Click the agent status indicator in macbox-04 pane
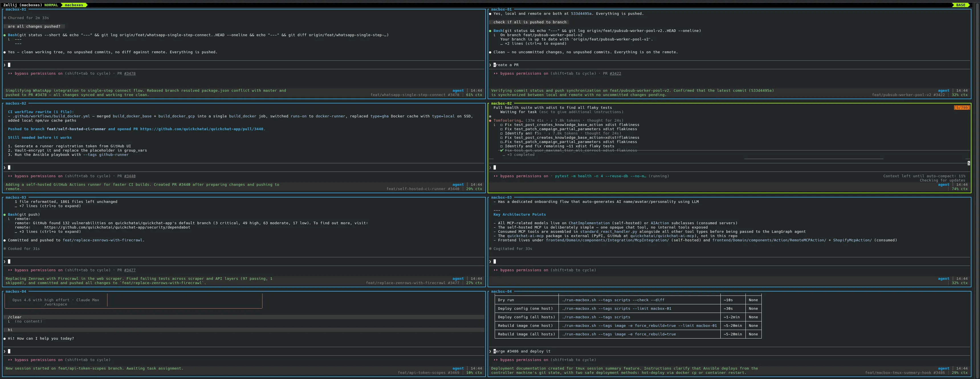Image resolution: width=980 pixels, height=379 pixels. point(458,368)
